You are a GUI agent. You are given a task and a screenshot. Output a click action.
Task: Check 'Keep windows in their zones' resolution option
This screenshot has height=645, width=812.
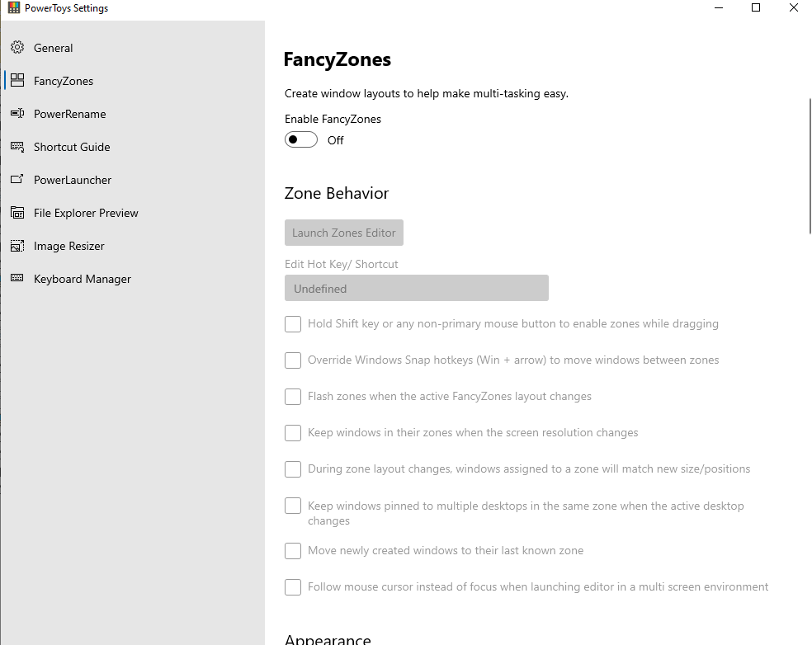(293, 433)
